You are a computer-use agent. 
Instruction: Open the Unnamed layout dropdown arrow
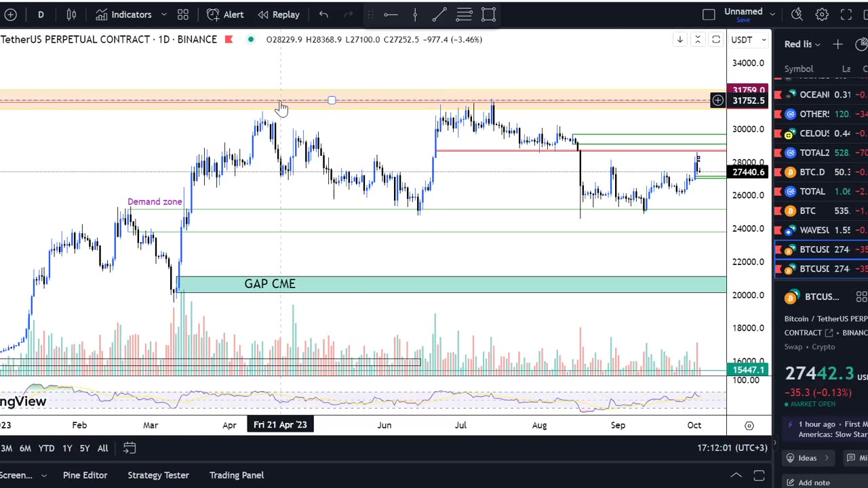(x=772, y=14)
